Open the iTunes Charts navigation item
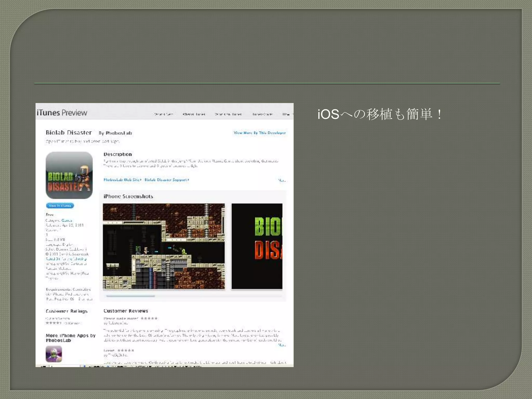532x399 pixels. point(263,114)
